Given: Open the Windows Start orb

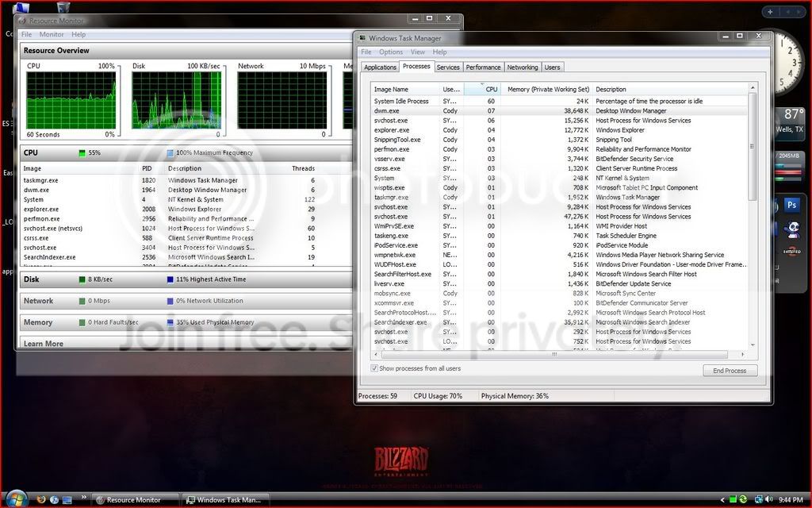Looking at the screenshot, I should (x=16, y=498).
